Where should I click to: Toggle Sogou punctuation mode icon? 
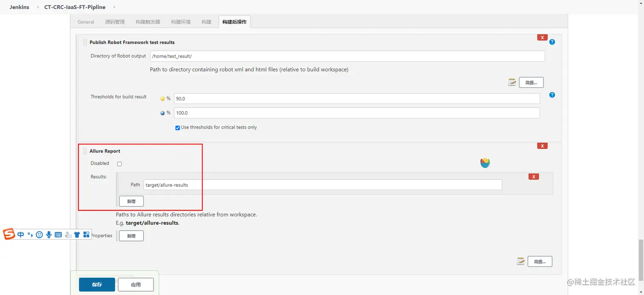click(30, 235)
